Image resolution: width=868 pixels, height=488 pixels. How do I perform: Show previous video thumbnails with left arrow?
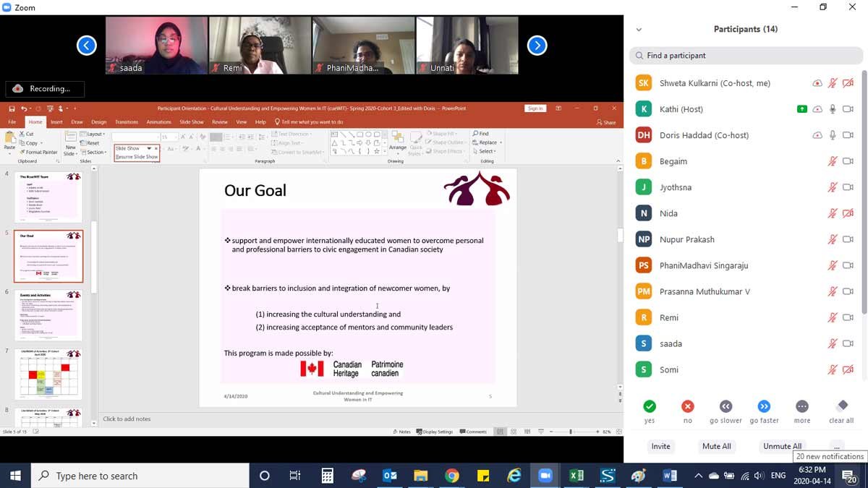coord(86,46)
